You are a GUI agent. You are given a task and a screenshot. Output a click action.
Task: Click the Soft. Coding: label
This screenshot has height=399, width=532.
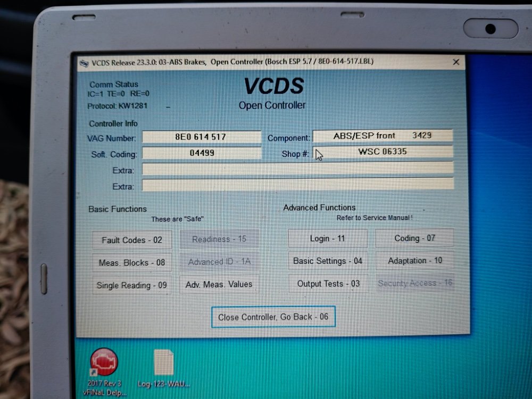(x=114, y=155)
